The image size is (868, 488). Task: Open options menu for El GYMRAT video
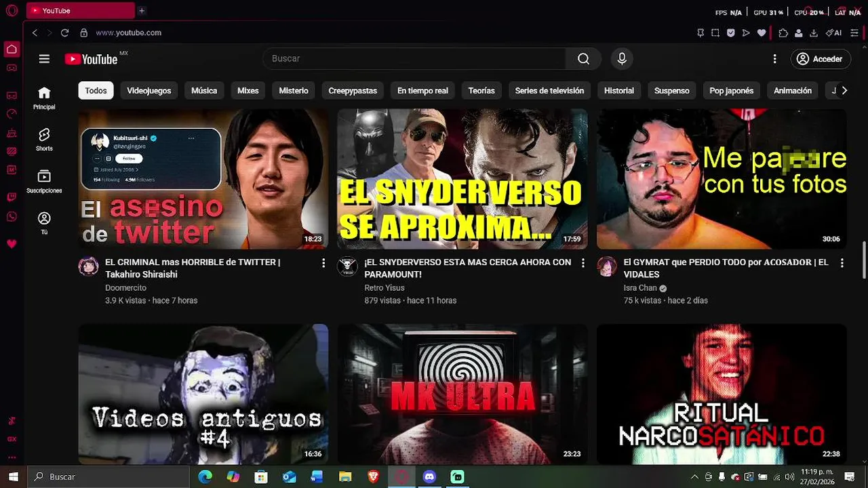pyautogui.click(x=842, y=263)
